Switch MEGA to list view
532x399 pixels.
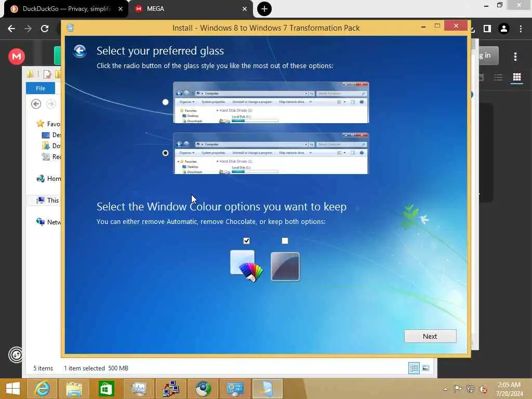tap(498, 77)
